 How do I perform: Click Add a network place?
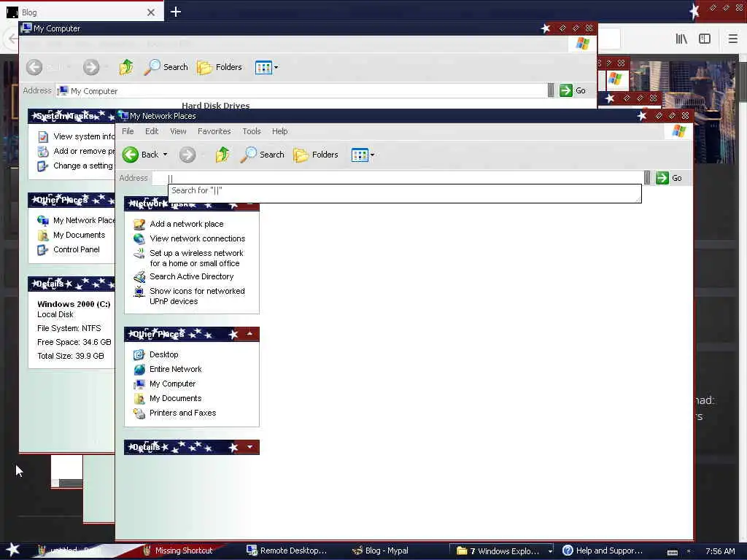(186, 224)
